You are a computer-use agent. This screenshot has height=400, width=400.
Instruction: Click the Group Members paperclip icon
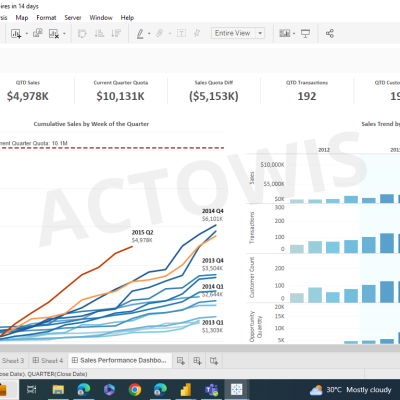(160, 33)
